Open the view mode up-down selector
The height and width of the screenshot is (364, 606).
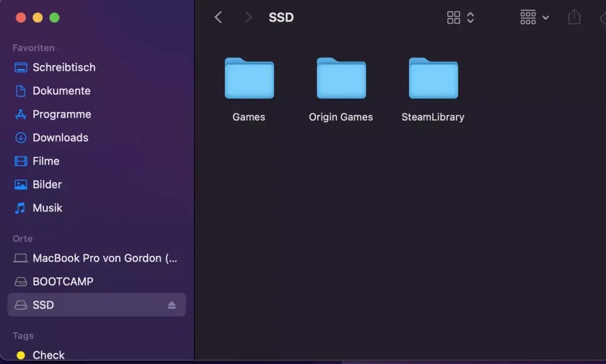pyautogui.click(x=471, y=18)
